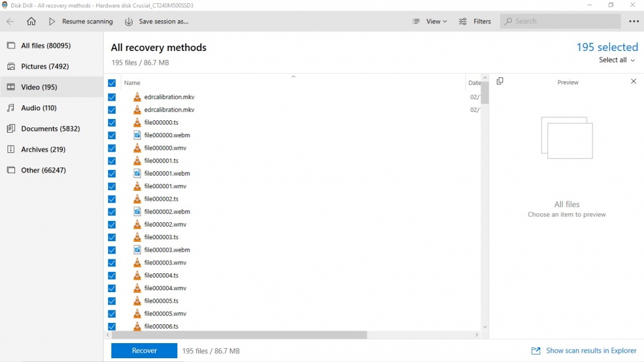Uncheck the file000000.webm checkbox
The width and height of the screenshot is (644, 362).
coord(112,135)
